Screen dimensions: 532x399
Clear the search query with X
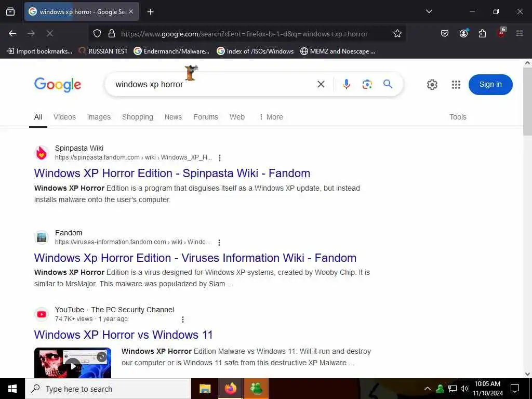[x=321, y=84]
